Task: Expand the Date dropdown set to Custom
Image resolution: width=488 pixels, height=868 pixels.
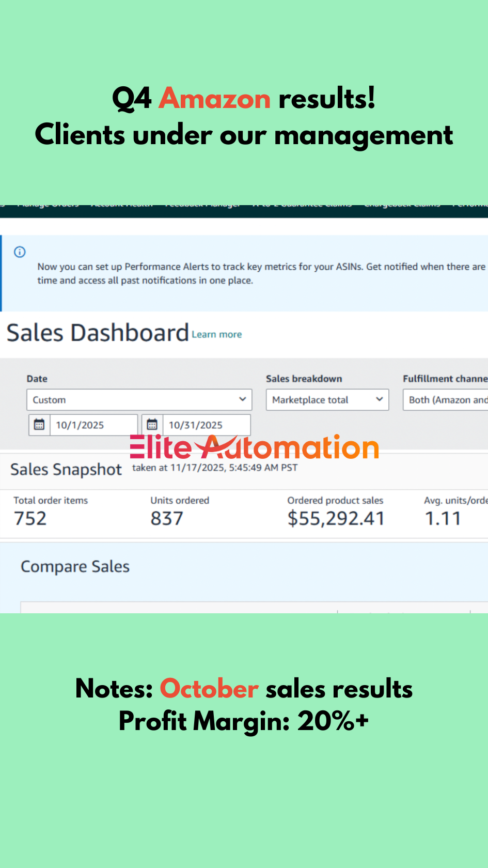Action: (139, 400)
